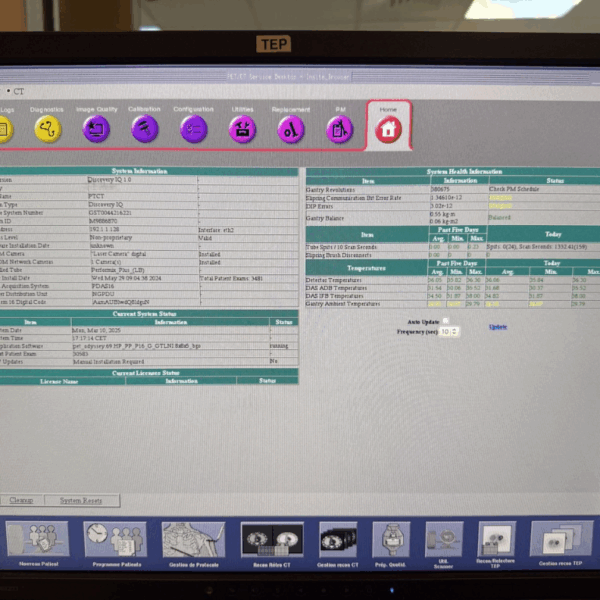
Task: Click the Gantry Revolutions row label
Action: pyautogui.click(x=330, y=190)
